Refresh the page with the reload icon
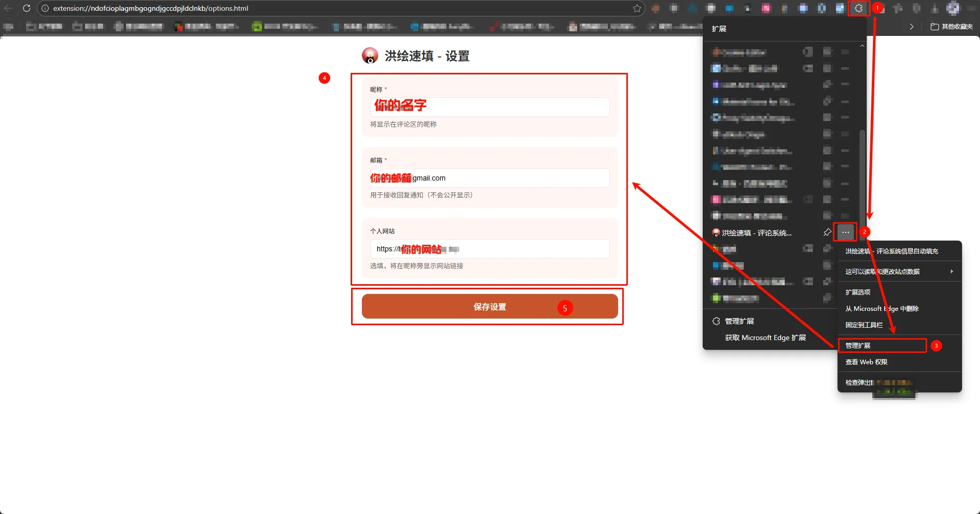The image size is (980, 514). (x=27, y=8)
